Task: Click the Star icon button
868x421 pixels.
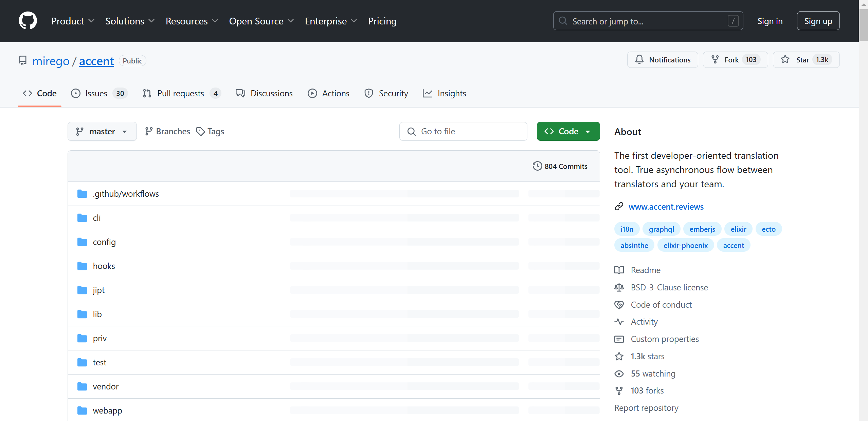Action: pos(785,60)
